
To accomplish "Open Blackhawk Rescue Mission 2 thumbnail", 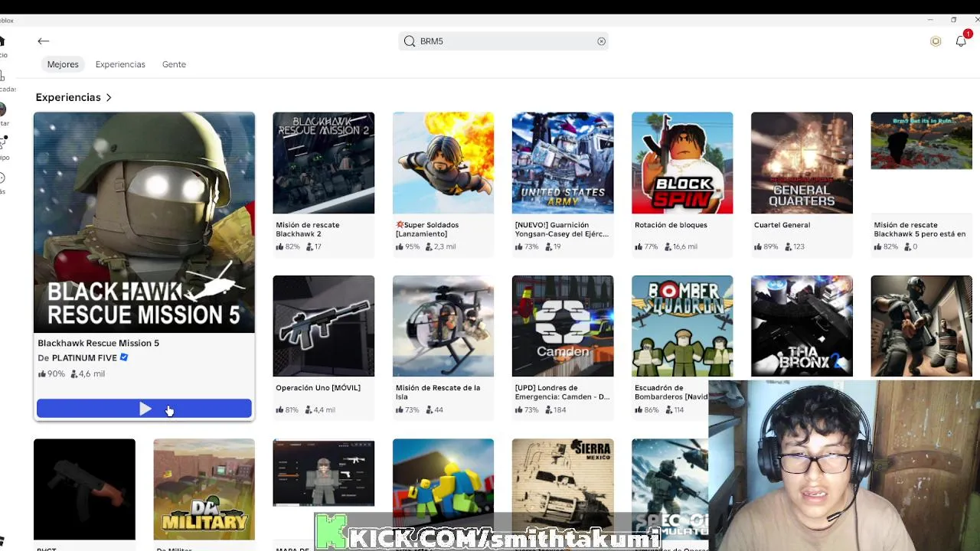I will click(324, 163).
